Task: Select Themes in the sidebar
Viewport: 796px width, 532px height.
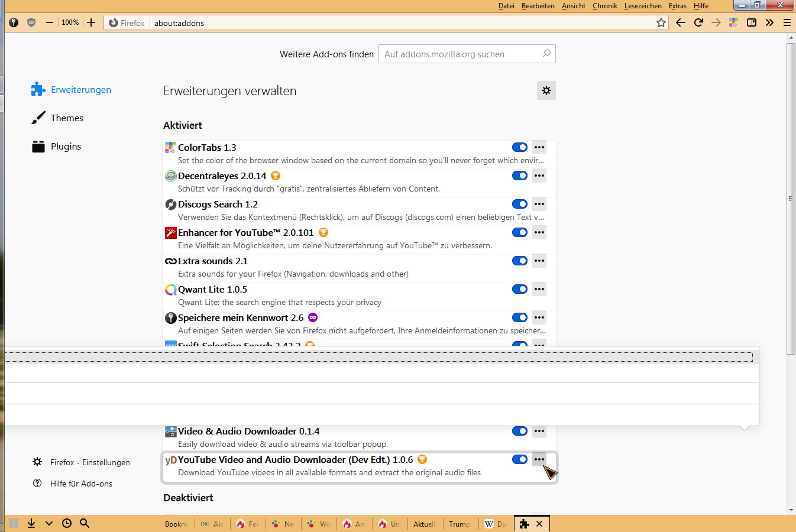Action: pos(57,118)
